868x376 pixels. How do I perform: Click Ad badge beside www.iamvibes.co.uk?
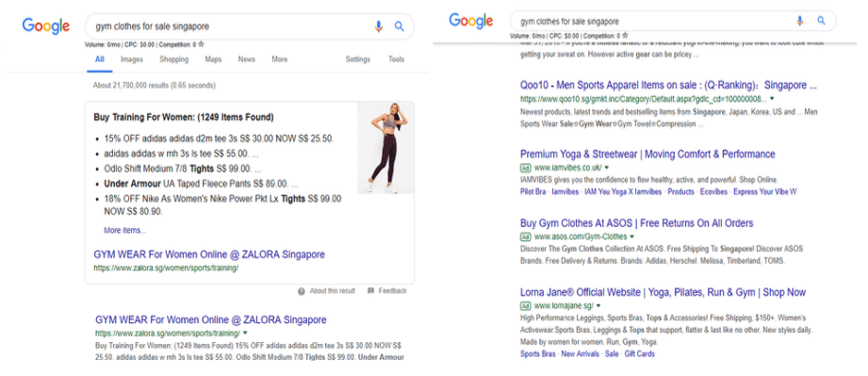point(525,167)
